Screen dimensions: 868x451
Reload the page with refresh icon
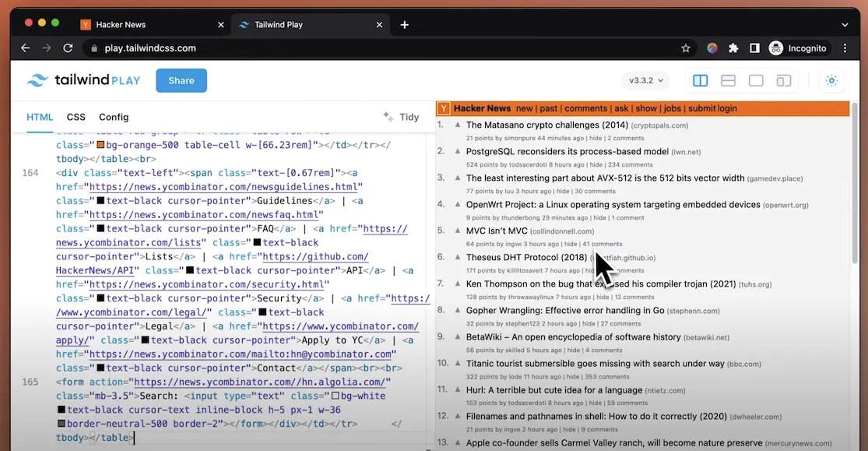(68, 48)
